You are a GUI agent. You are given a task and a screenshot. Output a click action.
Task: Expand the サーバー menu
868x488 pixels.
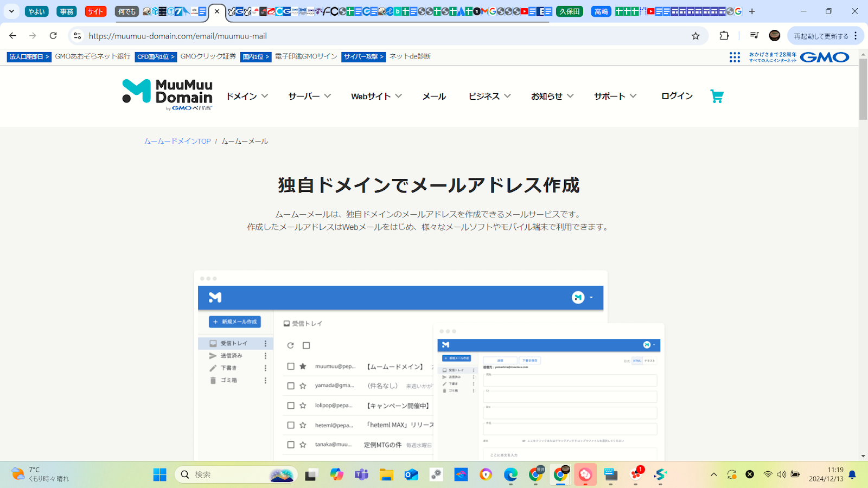310,96
